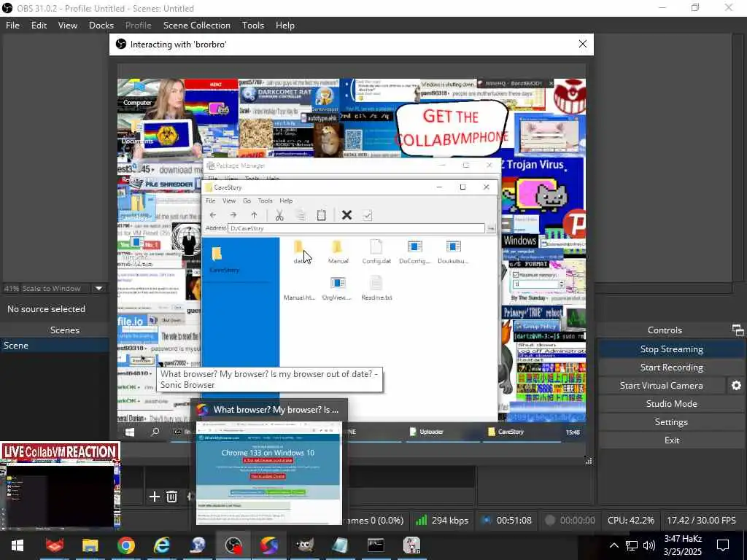Image resolution: width=747 pixels, height=560 pixels.
Task: Click the OBS Studio taskbar icon
Action: pyautogui.click(x=233, y=545)
